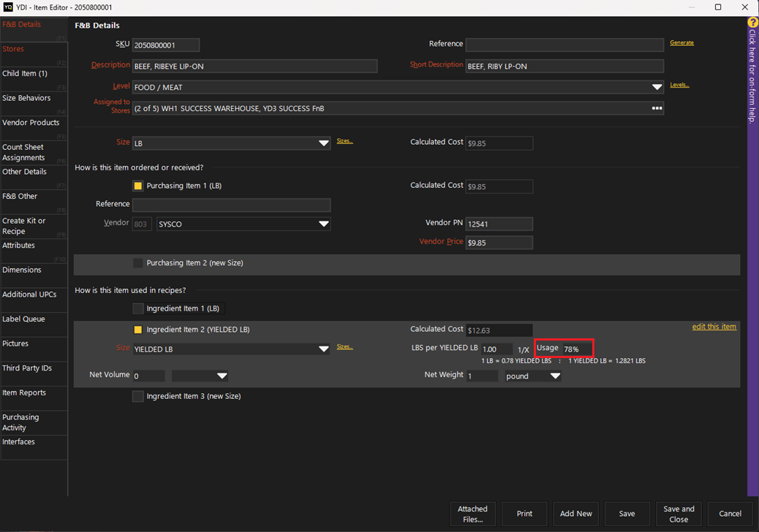Focus the top Reference input field
The image size is (759, 532).
(564, 45)
